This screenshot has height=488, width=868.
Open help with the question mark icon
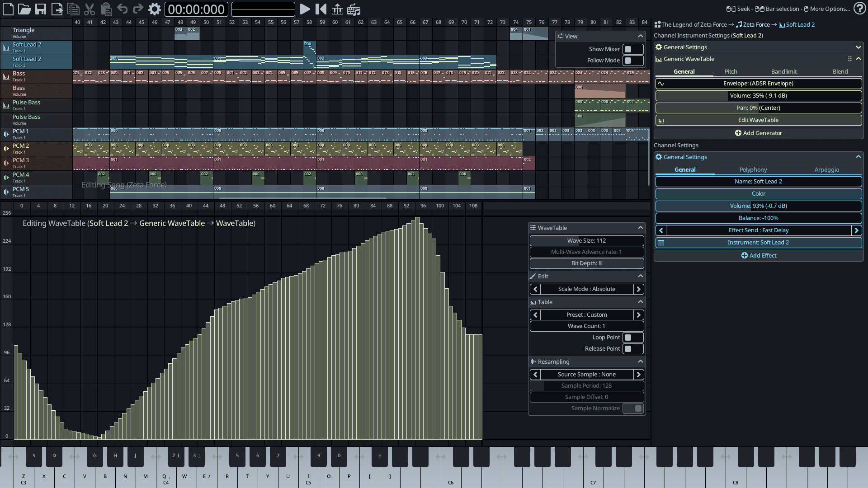(x=859, y=9)
